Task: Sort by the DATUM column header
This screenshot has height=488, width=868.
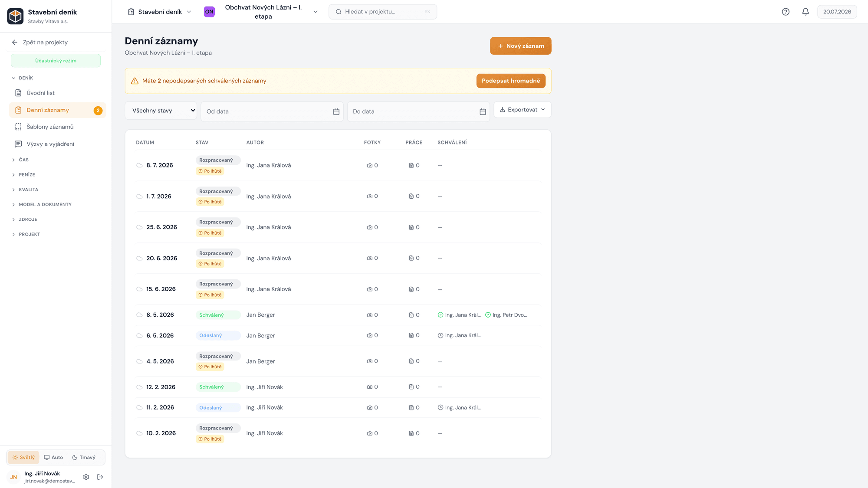Action: point(145,142)
